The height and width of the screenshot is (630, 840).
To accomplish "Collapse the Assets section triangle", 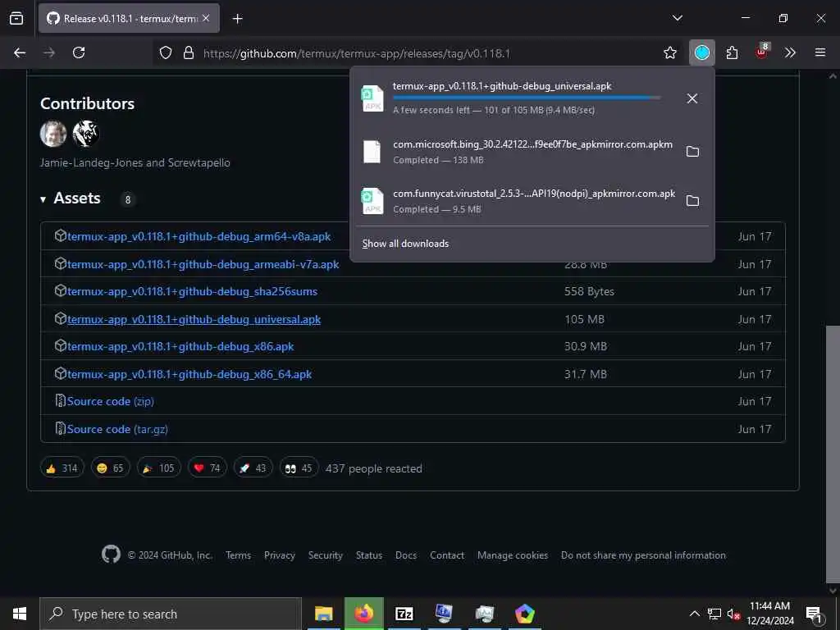I will pos(43,199).
